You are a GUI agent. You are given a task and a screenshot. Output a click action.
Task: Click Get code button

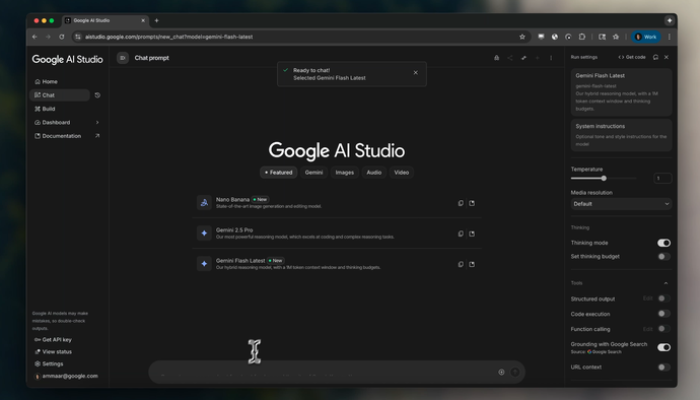(632, 57)
